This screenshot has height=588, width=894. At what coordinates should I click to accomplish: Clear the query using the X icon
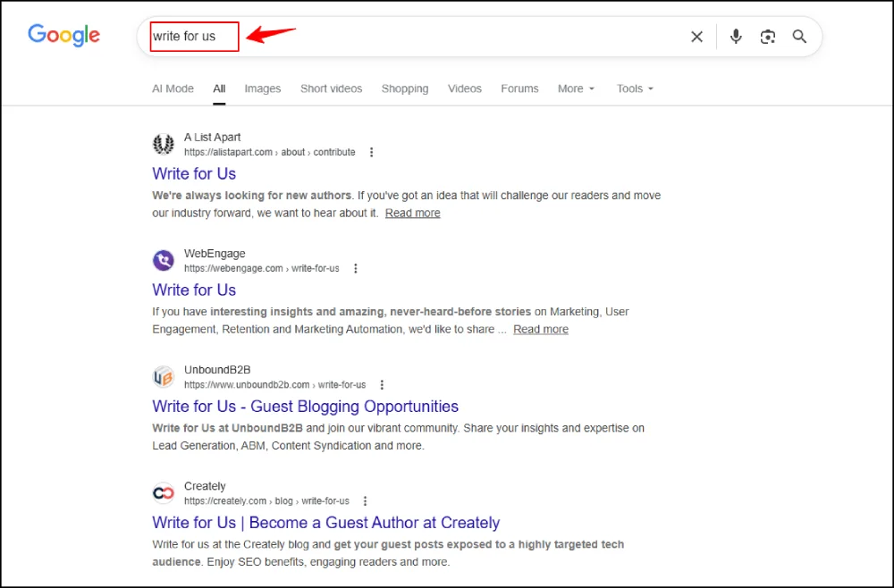(x=696, y=37)
